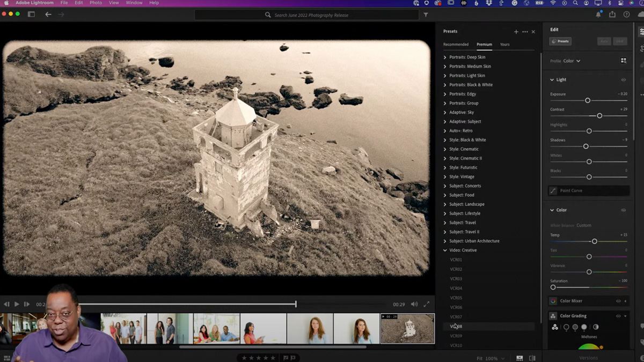The height and width of the screenshot is (362, 644).
Task: Switch to the Recommended presets tab
Action: 456,44
